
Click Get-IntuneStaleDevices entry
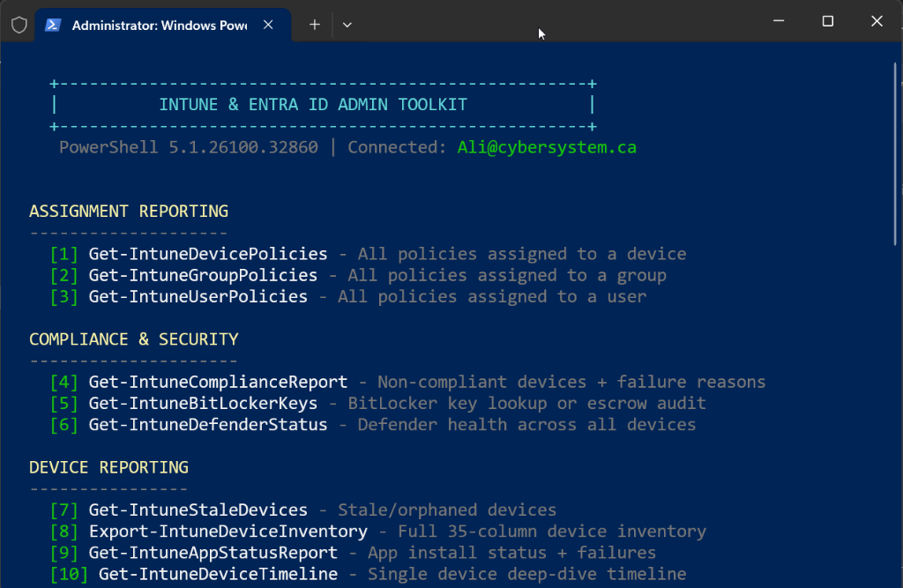198,510
